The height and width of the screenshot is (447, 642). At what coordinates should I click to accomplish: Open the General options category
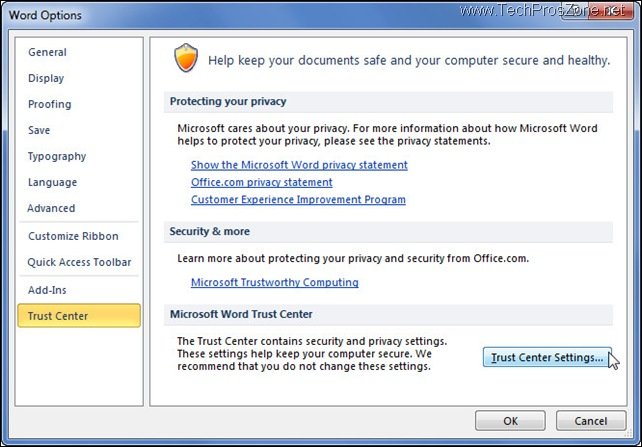(x=47, y=52)
